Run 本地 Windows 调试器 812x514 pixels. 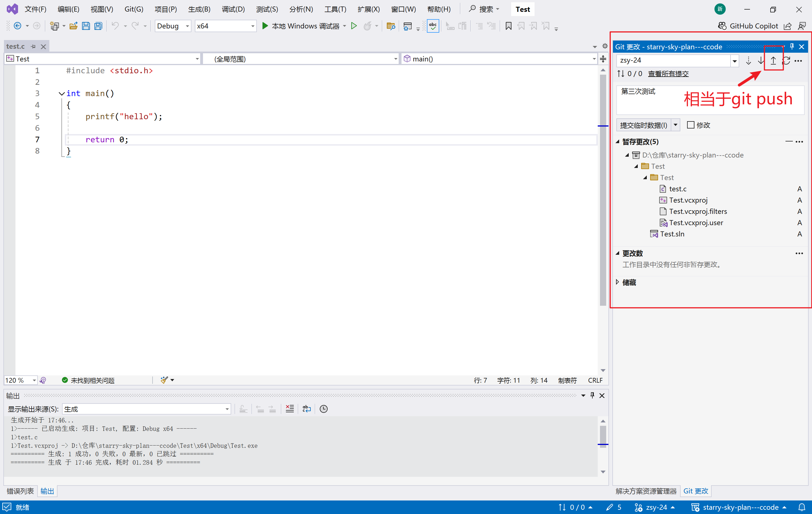[301, 26]
